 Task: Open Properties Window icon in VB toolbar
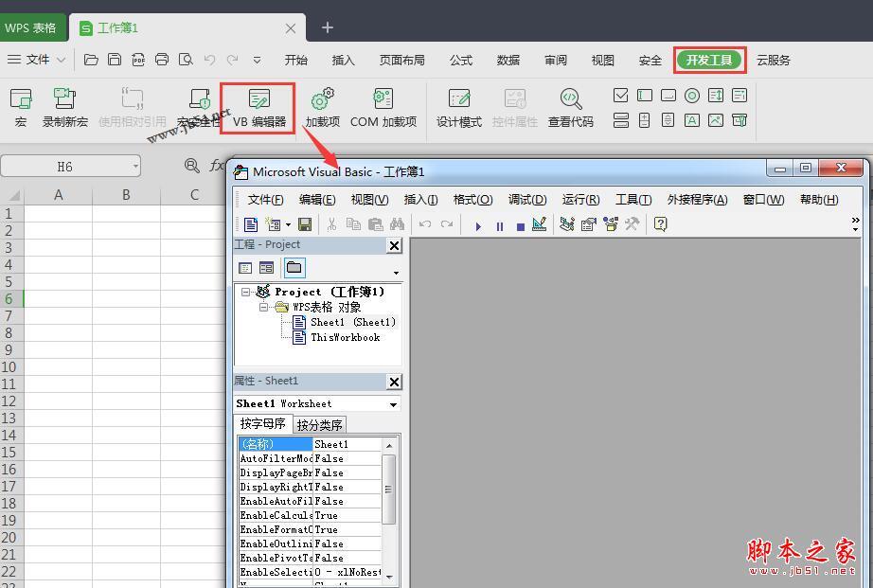(589, 224)
